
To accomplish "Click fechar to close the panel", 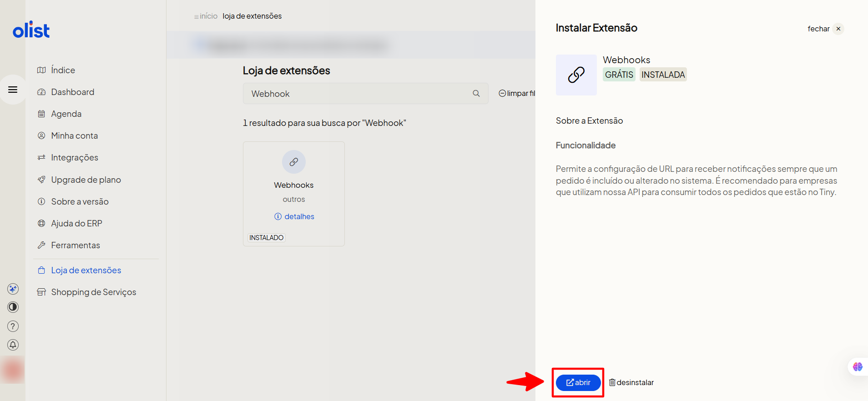I will tap(826, 29).
